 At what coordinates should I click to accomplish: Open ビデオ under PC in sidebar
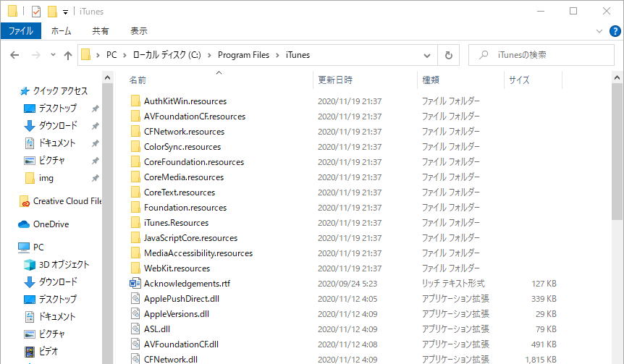(49, 351)
